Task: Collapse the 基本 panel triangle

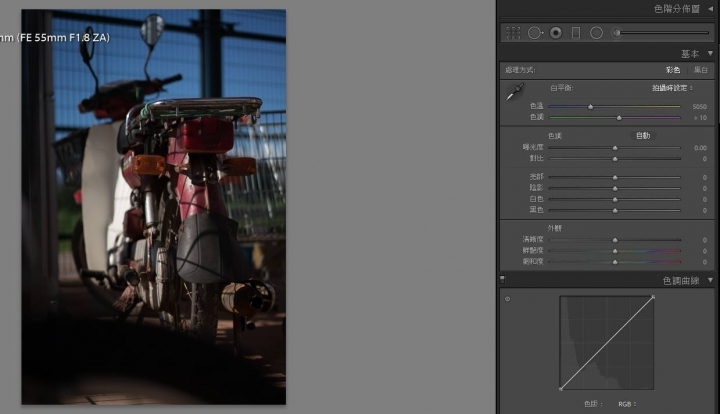Action: 710,53
